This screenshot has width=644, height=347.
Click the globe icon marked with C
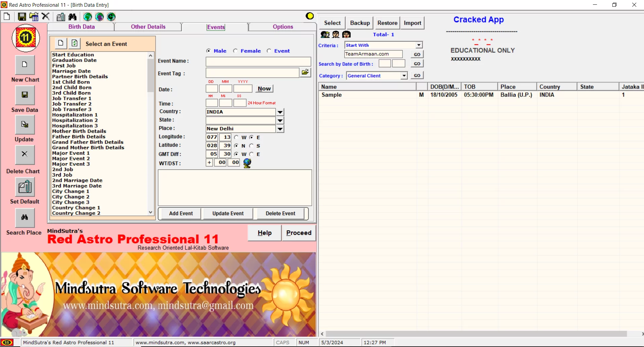[x=111, y=16]
